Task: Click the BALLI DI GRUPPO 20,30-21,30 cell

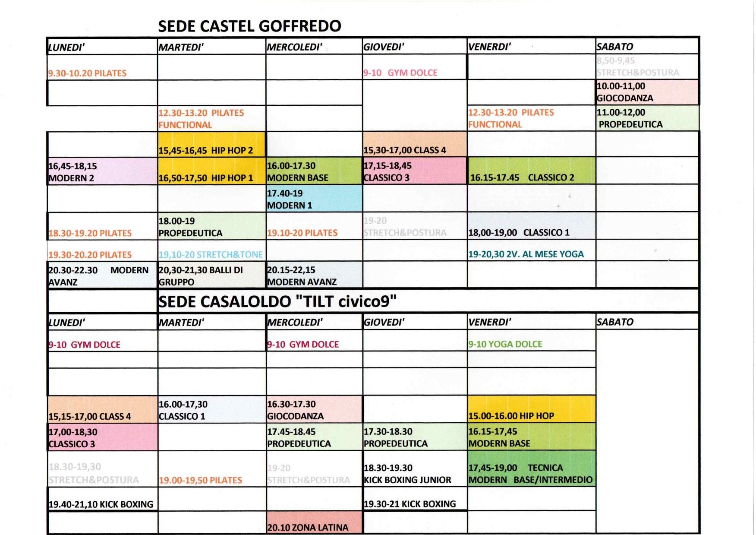Action: [x=211, y=275]
